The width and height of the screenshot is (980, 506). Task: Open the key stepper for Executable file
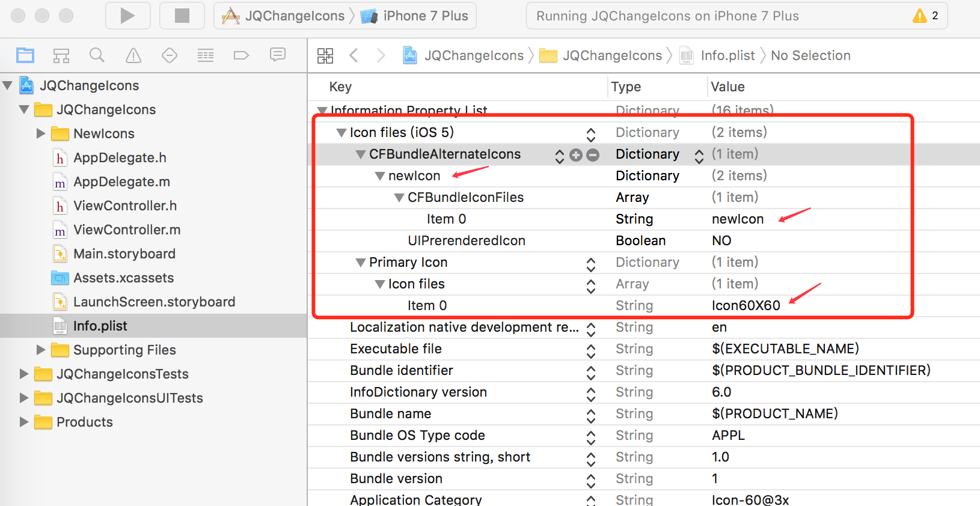[591, 350]
